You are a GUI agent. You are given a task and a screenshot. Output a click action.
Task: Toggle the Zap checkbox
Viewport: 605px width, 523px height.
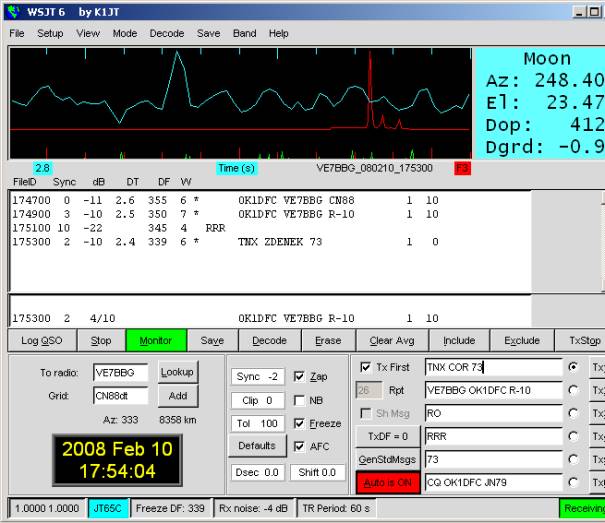299,376
